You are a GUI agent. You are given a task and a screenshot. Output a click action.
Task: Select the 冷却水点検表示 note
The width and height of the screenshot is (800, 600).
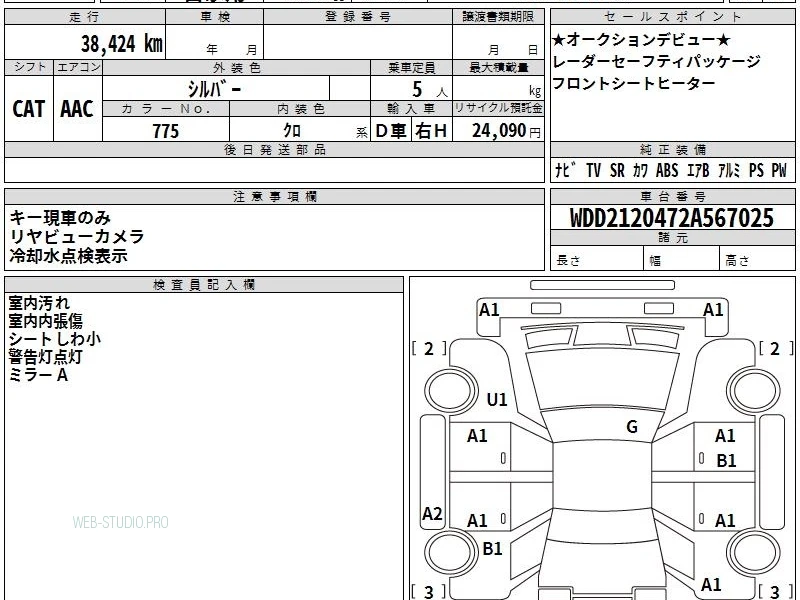point(68,256)
